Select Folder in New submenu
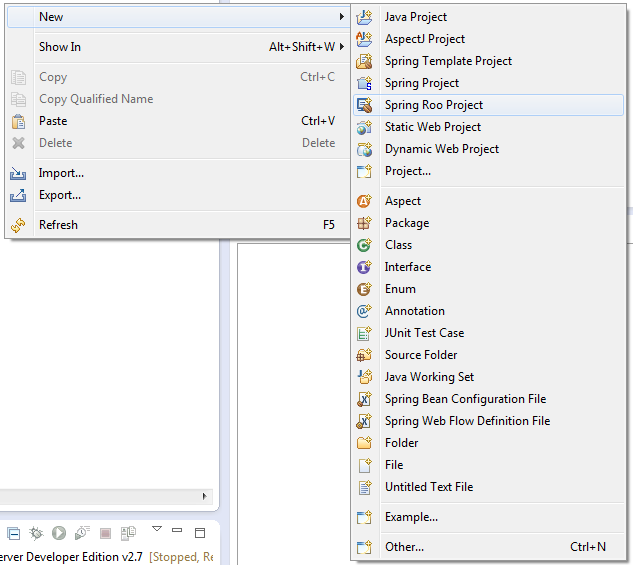633x565 pixels. tap(488, 443)
